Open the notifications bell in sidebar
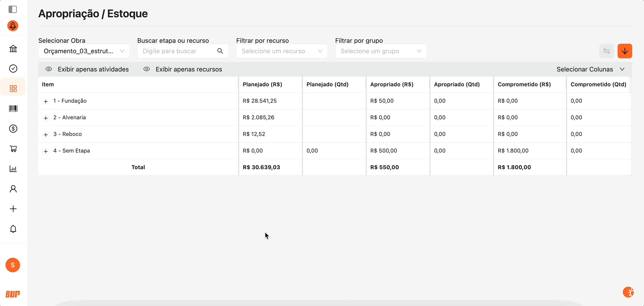Image resolution: width=644 pixels, height=306 pixels. [13, 229]
